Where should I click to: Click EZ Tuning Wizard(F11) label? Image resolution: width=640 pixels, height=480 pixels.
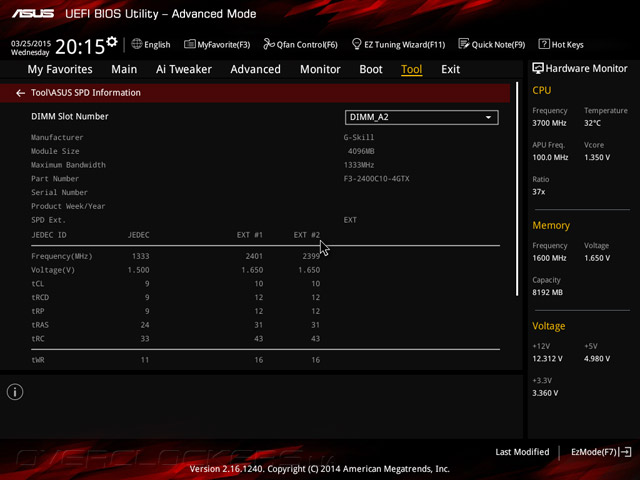(x=404, y=45)
